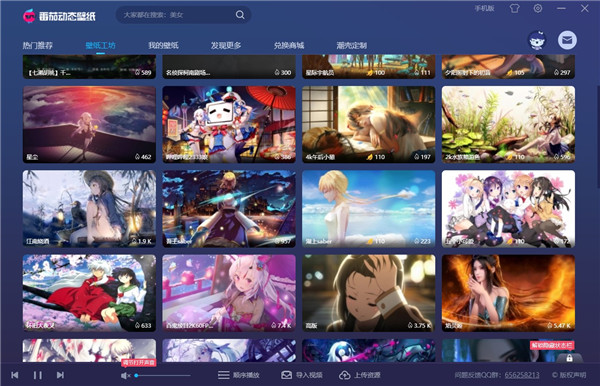
Task: Open the 4k午后小憩 wallpaper thumbnail
Action: [368, 124]
